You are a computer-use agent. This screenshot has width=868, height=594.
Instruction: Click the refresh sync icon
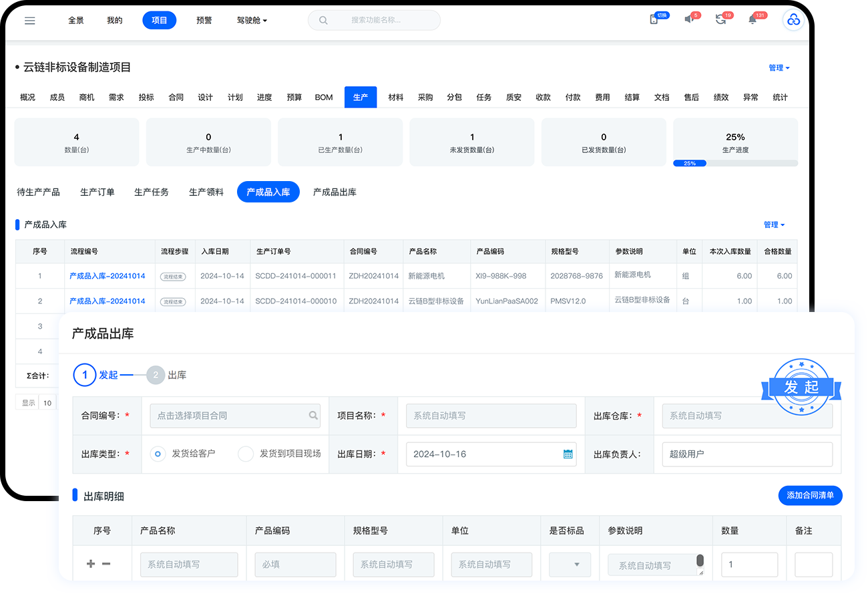pos(720,20)
